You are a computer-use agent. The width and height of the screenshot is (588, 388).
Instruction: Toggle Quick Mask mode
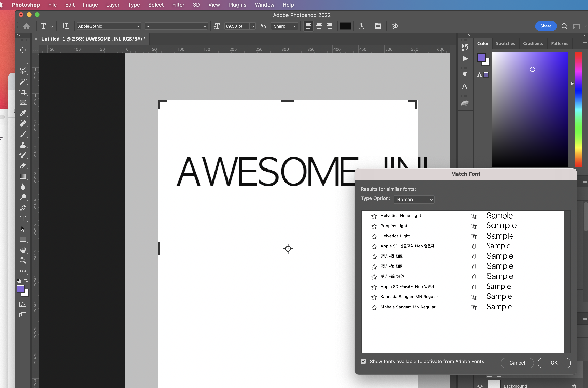click(23, 304)
